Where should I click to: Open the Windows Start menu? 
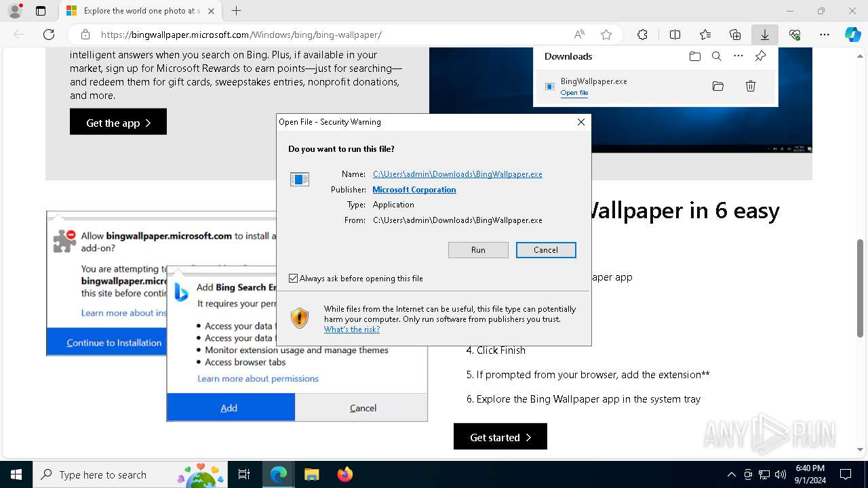coord(16,474)
